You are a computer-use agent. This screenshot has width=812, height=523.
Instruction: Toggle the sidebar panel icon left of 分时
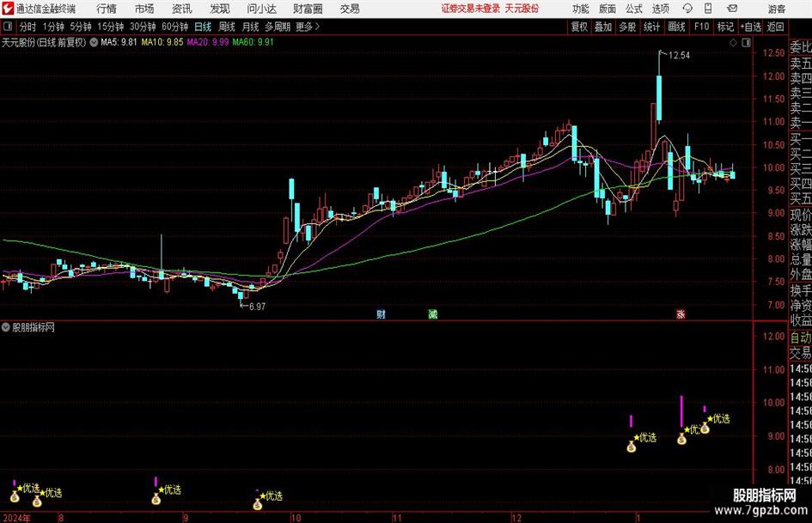(x=7, y=27)
